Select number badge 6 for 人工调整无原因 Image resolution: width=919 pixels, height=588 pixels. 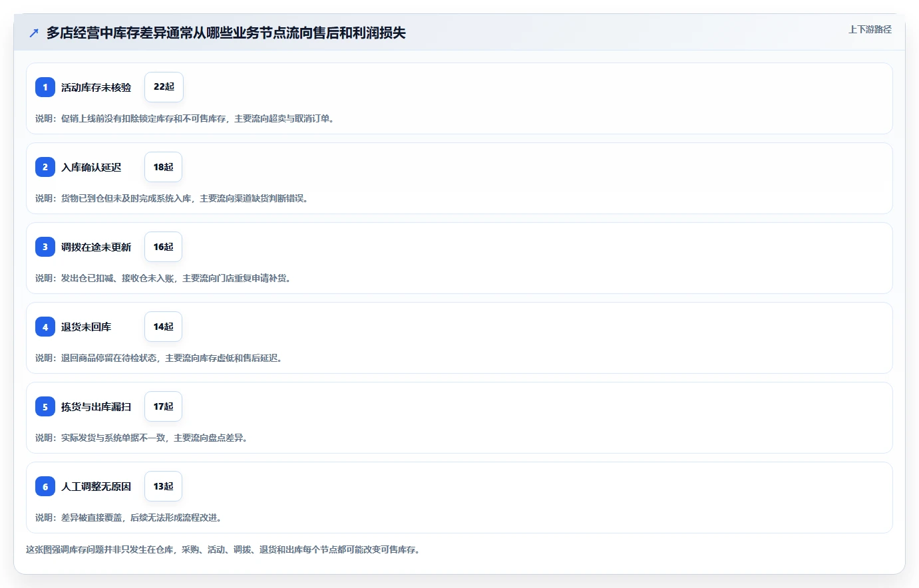pos(45,486)
